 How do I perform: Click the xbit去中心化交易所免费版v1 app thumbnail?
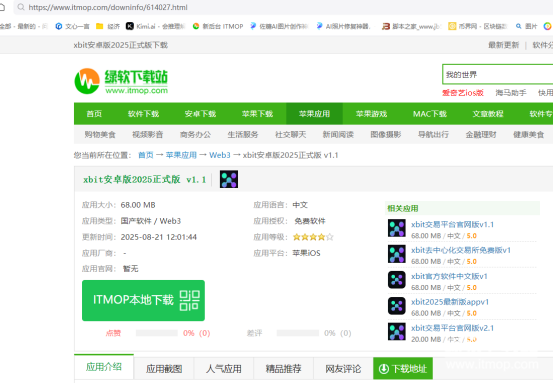tap(397, 254)
